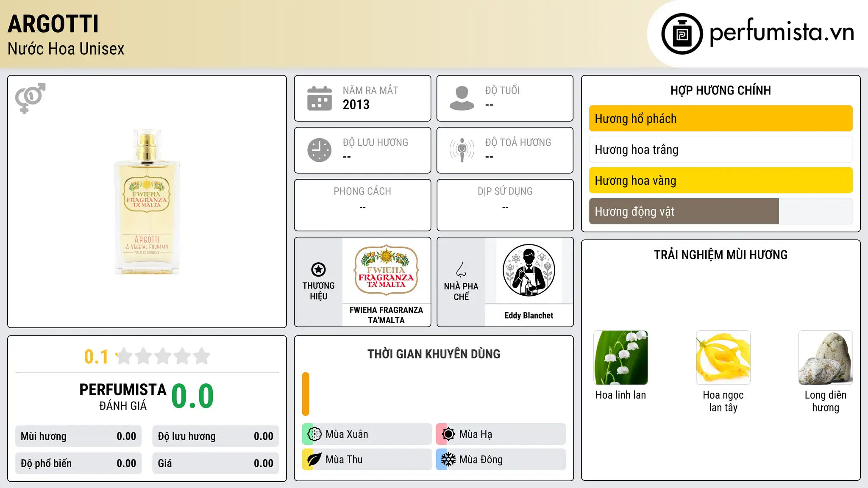Click the star badge icon above Thương hiệu
This screenshot has width=868, height=488.
pyautogui.click(x=318, y=269)
